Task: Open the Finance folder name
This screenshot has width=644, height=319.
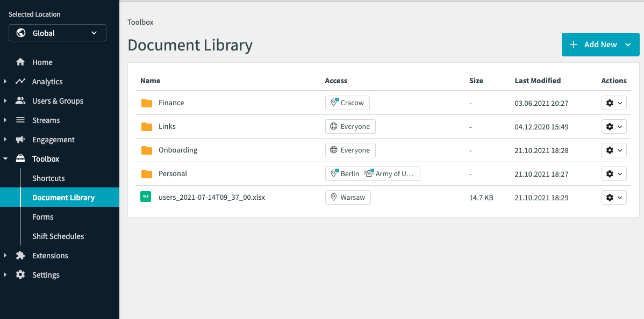Action: 171,103
